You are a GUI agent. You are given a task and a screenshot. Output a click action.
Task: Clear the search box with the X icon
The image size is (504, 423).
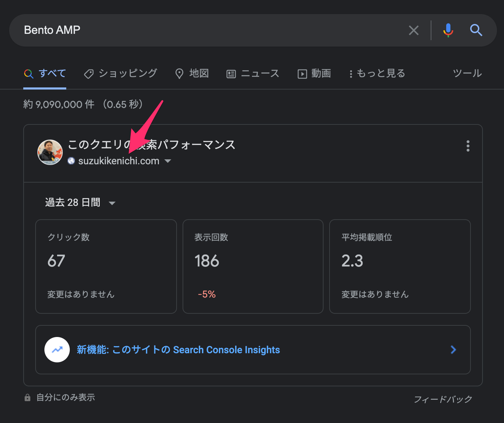coord(414,30)
